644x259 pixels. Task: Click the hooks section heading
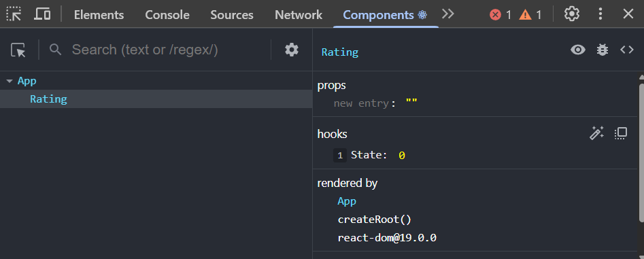coord(332,134)
